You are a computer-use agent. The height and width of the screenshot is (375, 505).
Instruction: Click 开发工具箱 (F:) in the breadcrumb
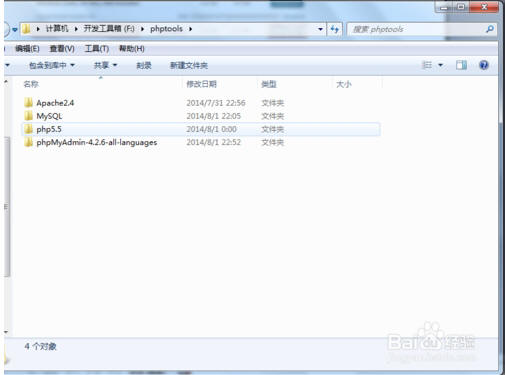pyautogui.click(x=109, y=29)
